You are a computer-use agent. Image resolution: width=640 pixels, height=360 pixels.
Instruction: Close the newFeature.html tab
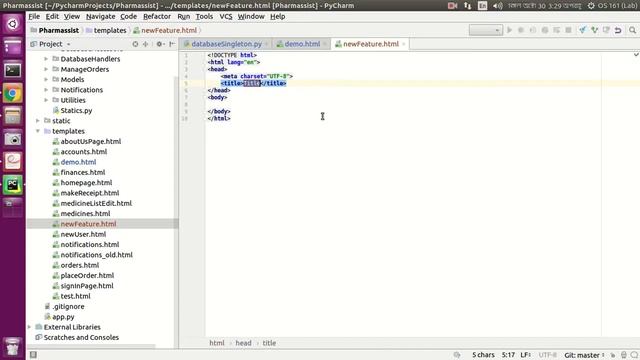pyautogui.click(x=404, y=44)
